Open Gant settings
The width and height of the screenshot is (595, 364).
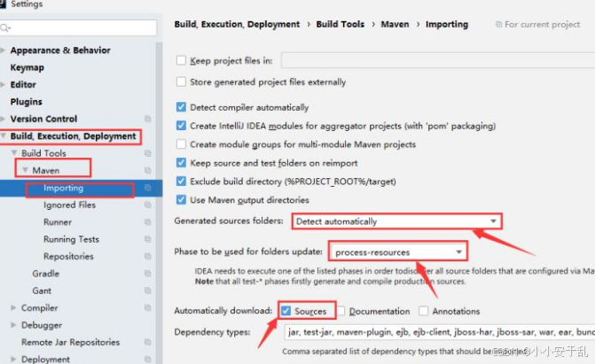click(x=42, y=290)
